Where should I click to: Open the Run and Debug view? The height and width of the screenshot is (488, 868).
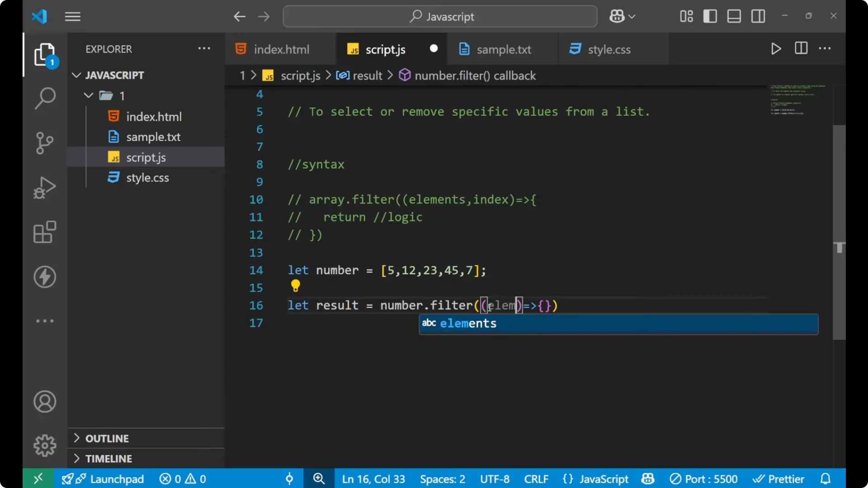(x=44, y=188)
